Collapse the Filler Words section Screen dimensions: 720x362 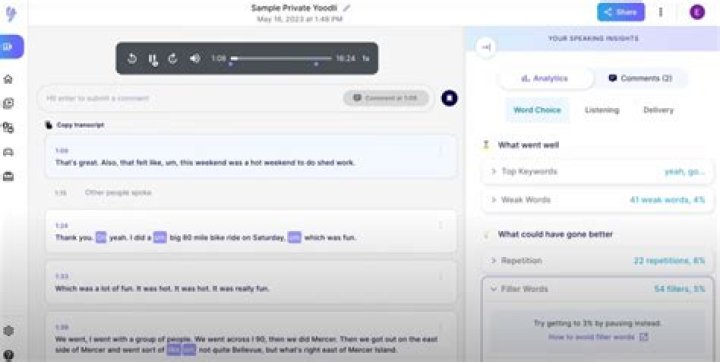pos(597,289)
